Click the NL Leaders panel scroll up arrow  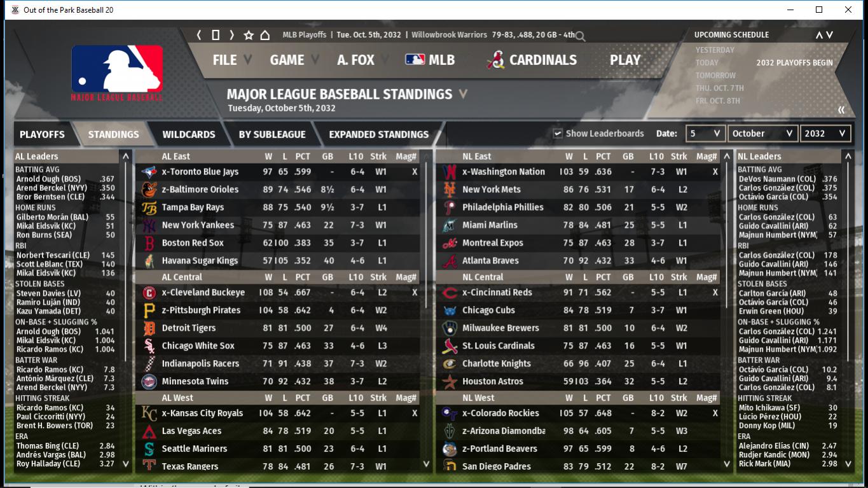point(848,156)
